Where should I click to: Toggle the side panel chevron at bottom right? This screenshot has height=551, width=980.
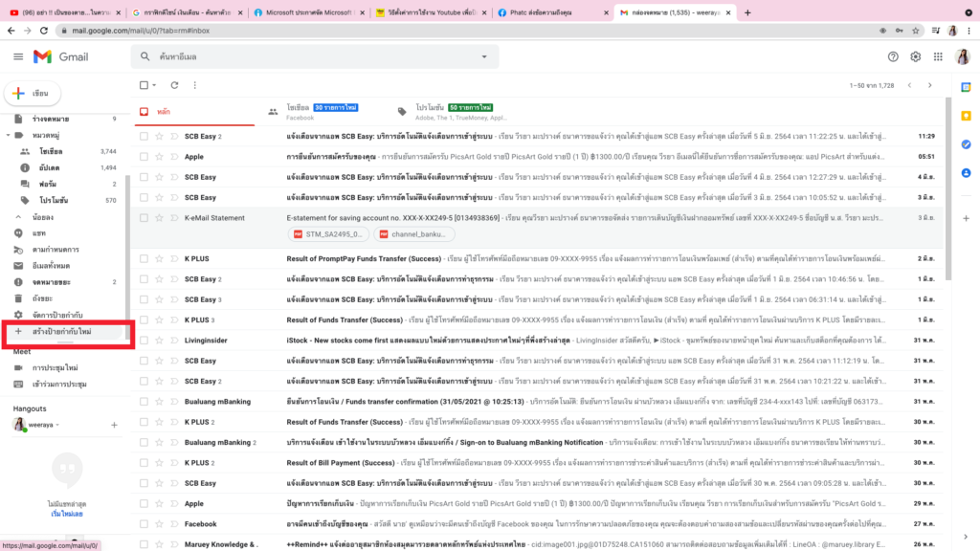point(966,537)
